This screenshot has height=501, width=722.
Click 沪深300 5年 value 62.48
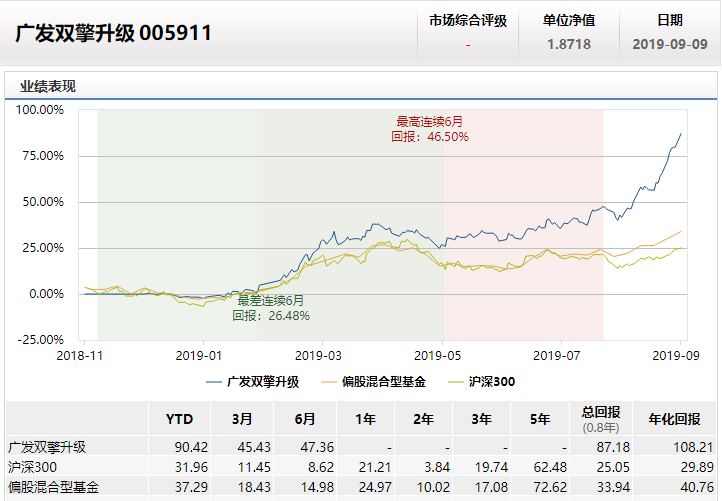point(550,467)
